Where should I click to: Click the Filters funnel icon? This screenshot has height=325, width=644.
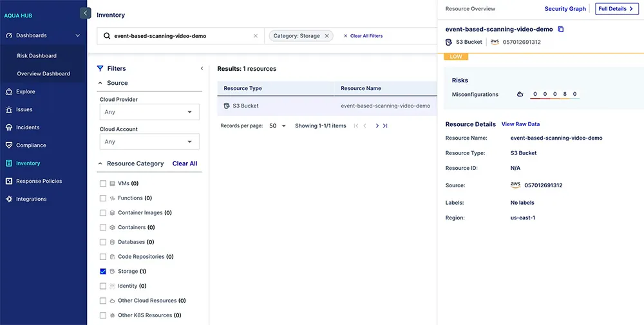100,68
